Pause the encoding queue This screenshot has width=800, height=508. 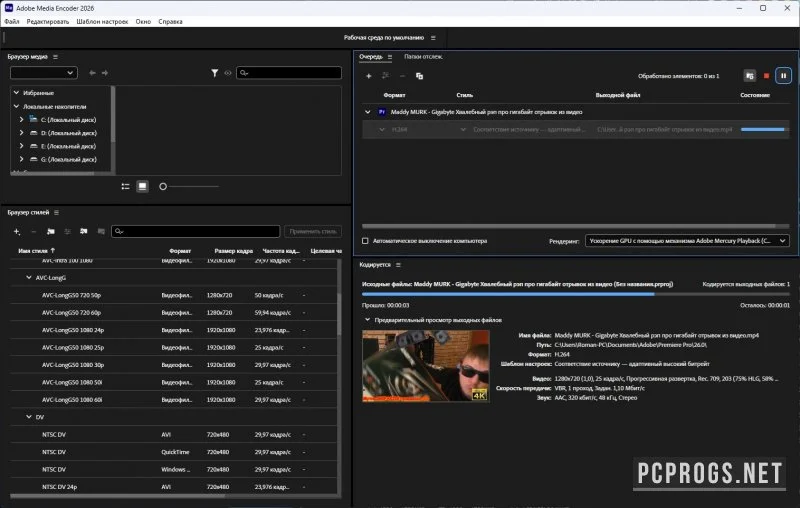783,76
